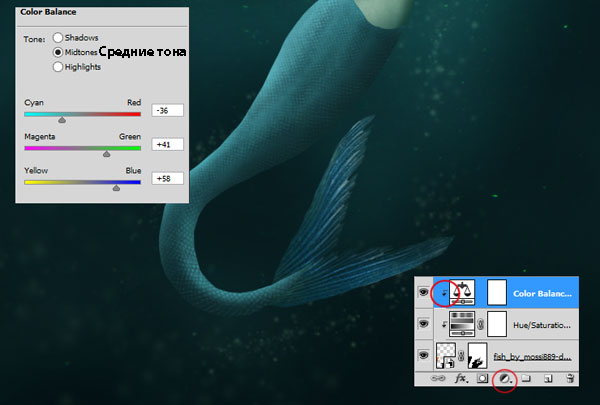The width and height of the screenshot is (600, 405).
Task: Click the Add Layer Mask icon
Action: 482,378
